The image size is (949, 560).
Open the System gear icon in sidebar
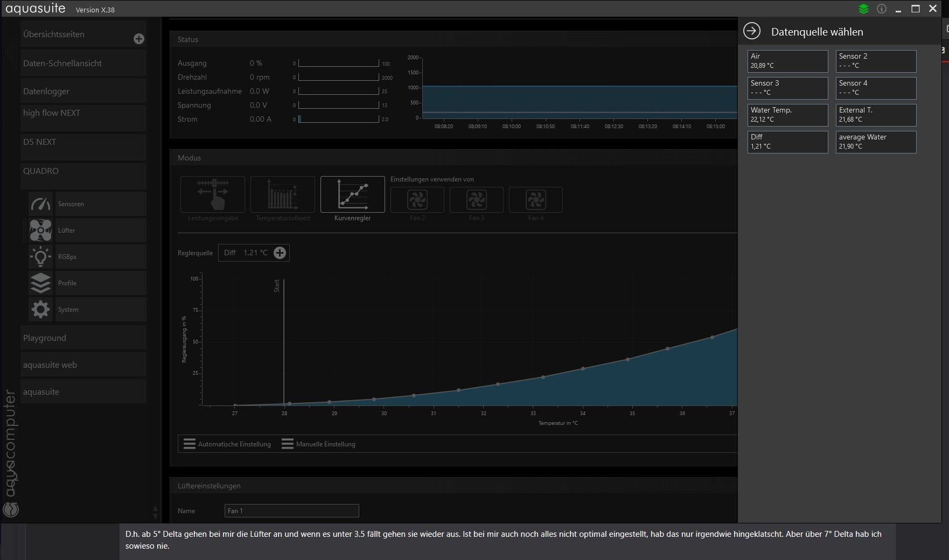tap(40, 310)
